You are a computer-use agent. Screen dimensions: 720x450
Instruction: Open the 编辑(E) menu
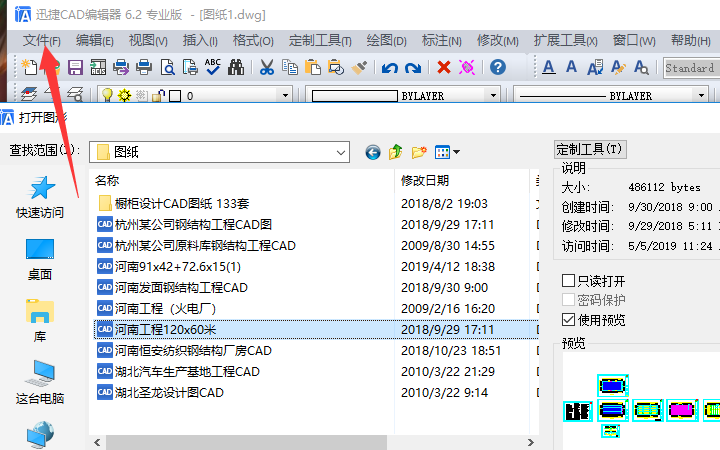[x=95, y=41]
